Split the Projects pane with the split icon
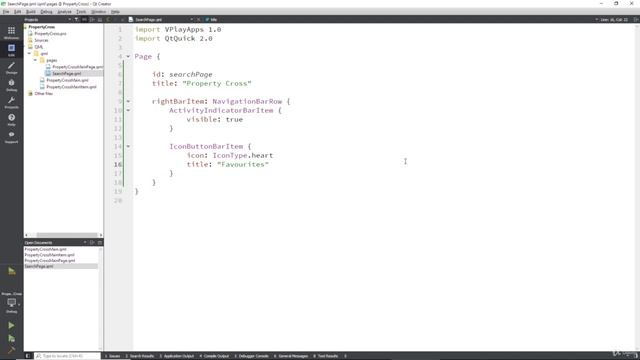The height and width of the screenshot is (360, 640). tap(92, 19)
